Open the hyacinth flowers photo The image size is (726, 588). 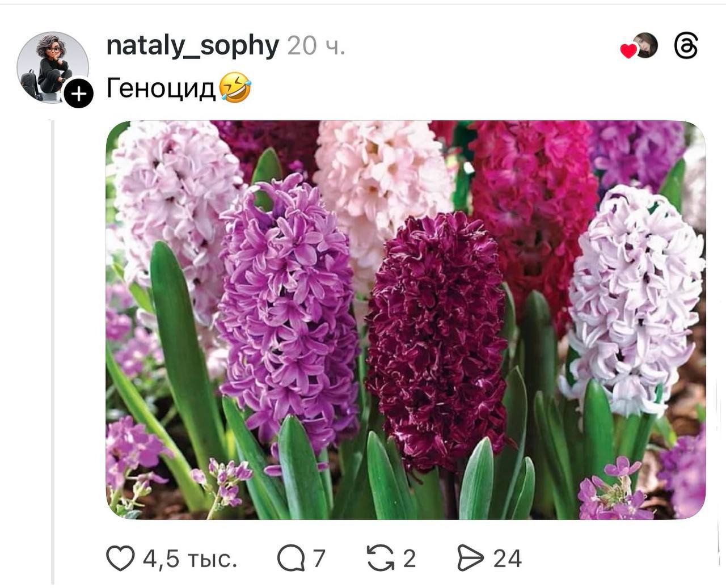pyautogui.click(x=406, y=320)
